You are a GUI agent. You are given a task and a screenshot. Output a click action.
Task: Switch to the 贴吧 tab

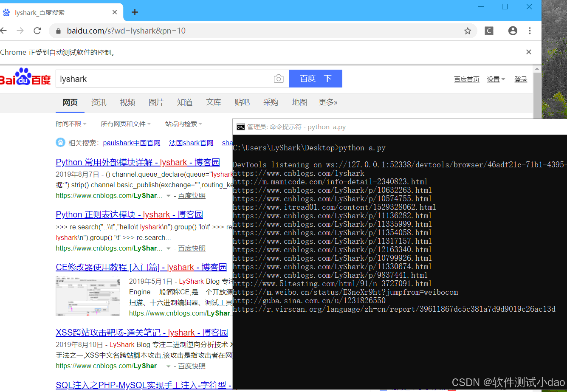242,102
